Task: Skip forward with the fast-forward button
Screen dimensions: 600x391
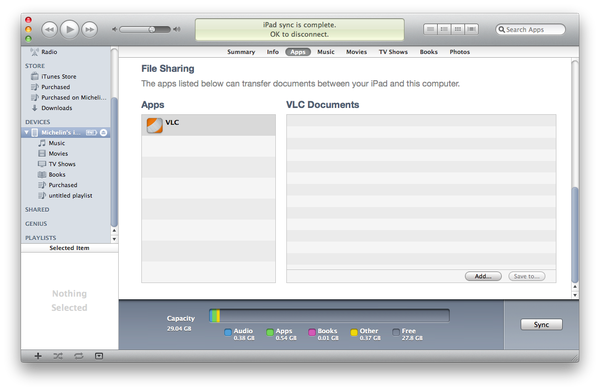Action: point(90,29)
